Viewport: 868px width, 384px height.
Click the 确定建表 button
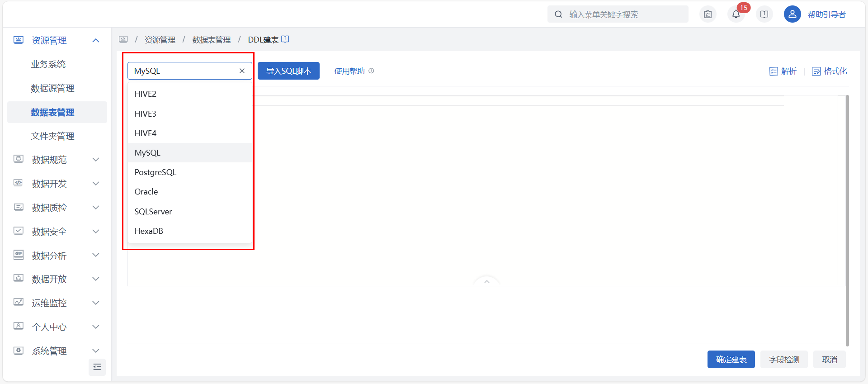coord(731,360)
